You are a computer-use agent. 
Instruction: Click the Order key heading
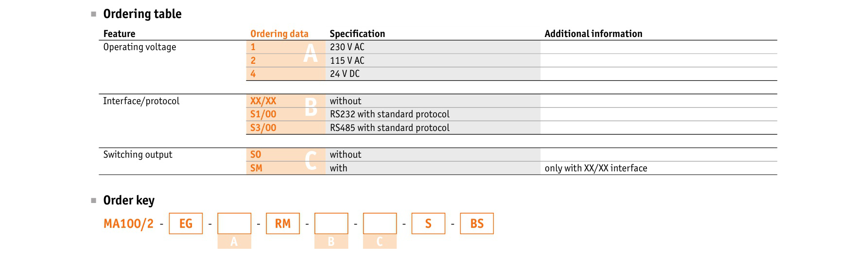[129, 201]
